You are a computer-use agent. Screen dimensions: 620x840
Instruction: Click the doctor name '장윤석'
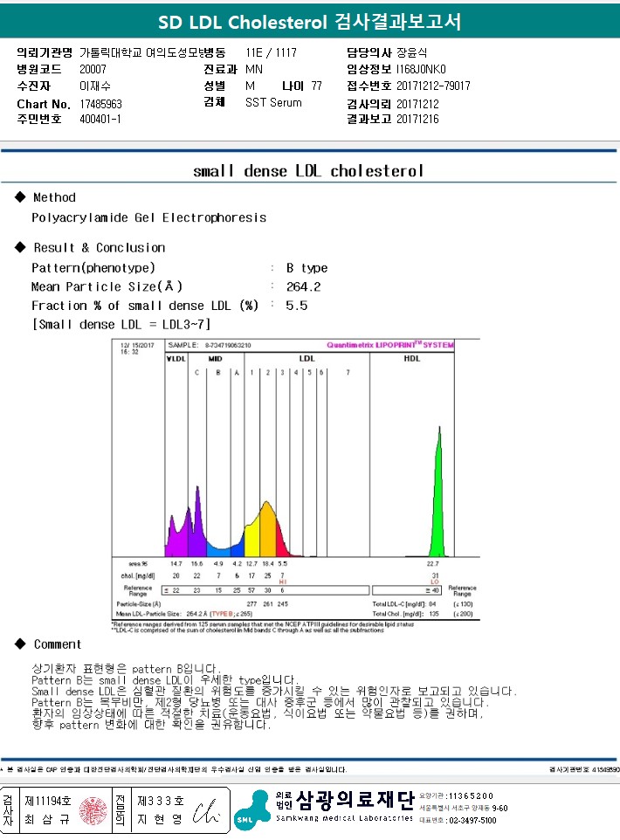411,52
